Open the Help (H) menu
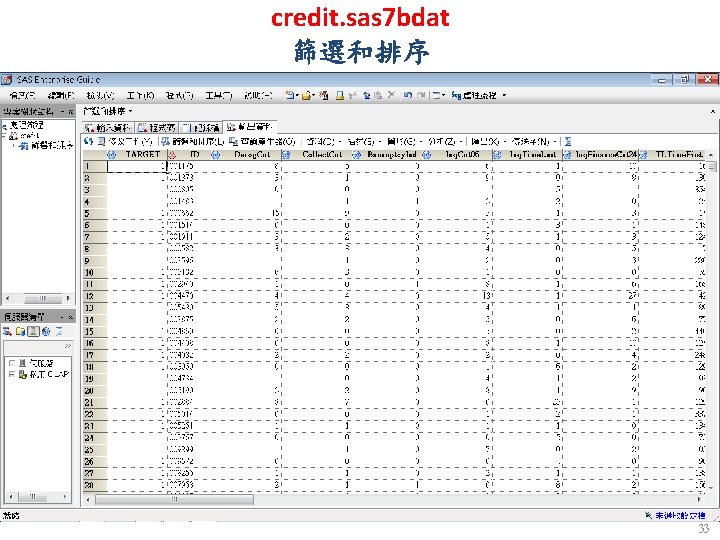The image size is (720, 540). (x=258, y=95)
